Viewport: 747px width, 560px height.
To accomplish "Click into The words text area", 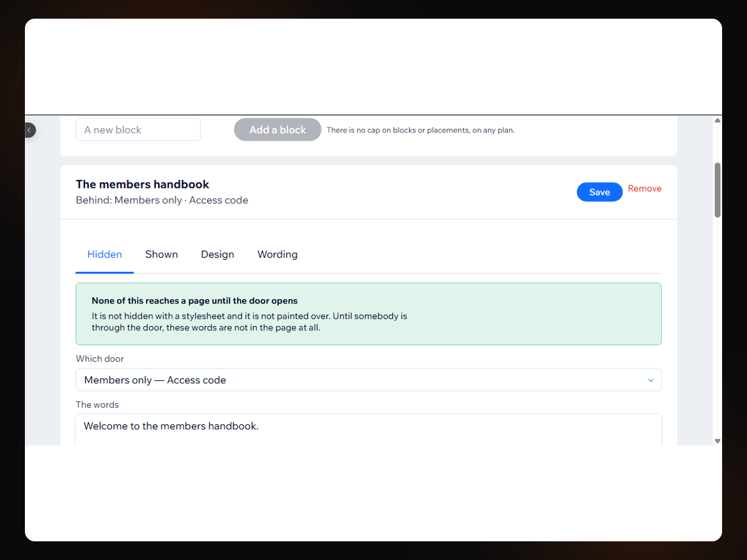I will pyautogui.click(x=369, y=430).
